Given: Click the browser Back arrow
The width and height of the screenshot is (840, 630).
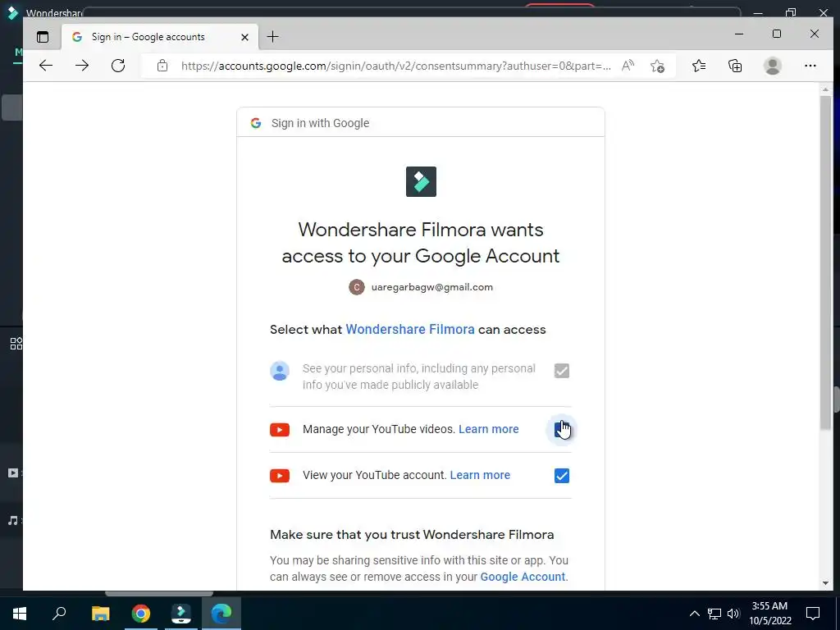Looking at the screenshot, I should point(46,66).
